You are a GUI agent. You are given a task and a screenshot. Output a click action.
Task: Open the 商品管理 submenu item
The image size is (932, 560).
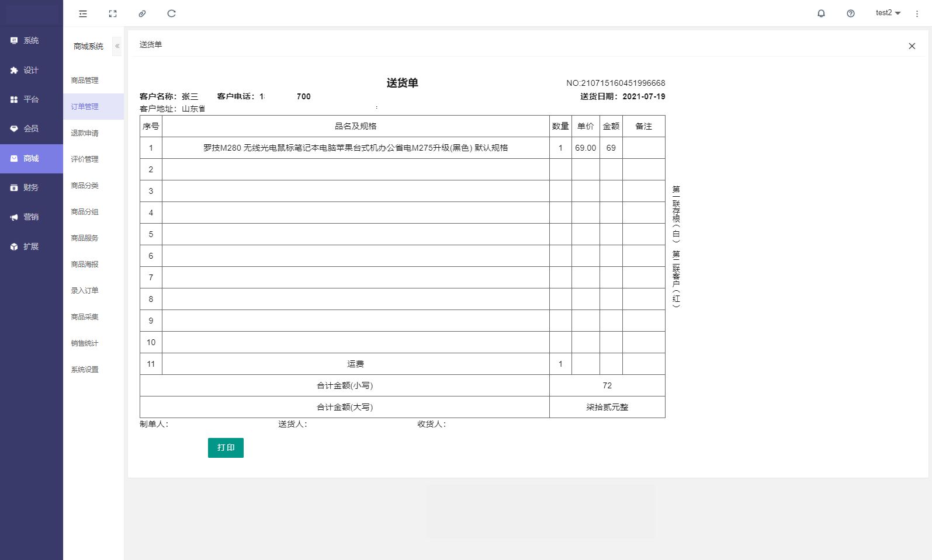pyautogui.click(x=85, y=81)
